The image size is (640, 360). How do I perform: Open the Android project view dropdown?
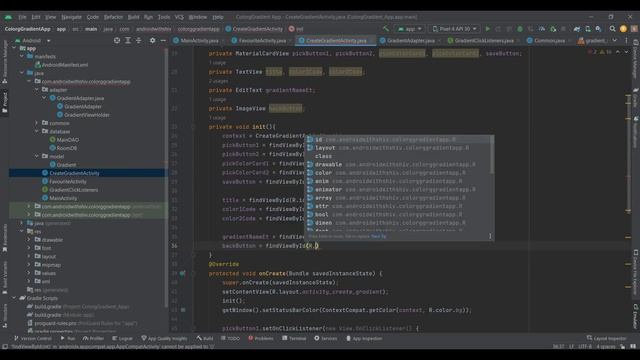tap(33, 40)
